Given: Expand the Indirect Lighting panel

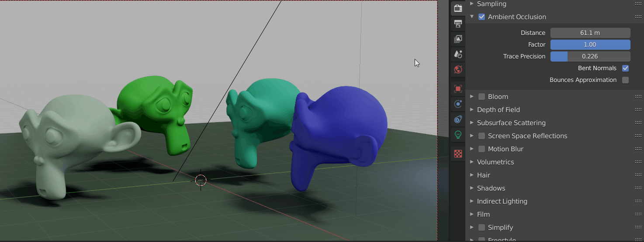Looking at the screenshot, I should (472, 201).
